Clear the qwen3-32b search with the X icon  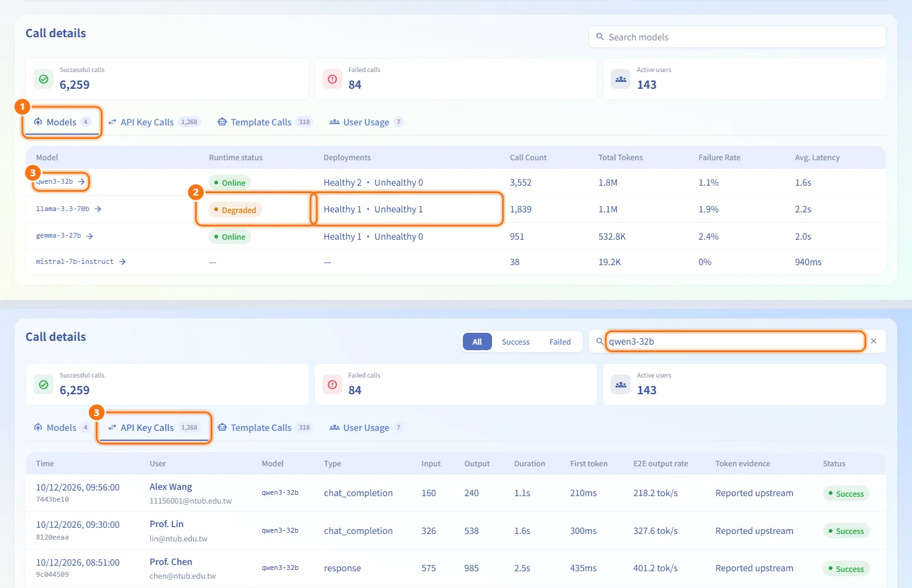pos(873,341)
